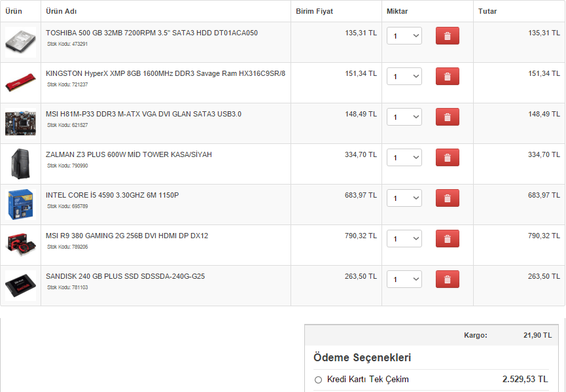Open quantity selector for MSI H81M-P33
This screenshot has height=392, width=566.
[x=404, y=117]
